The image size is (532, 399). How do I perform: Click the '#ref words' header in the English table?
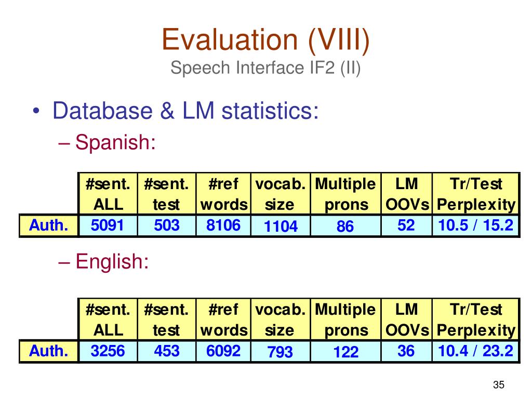[223, 320]
